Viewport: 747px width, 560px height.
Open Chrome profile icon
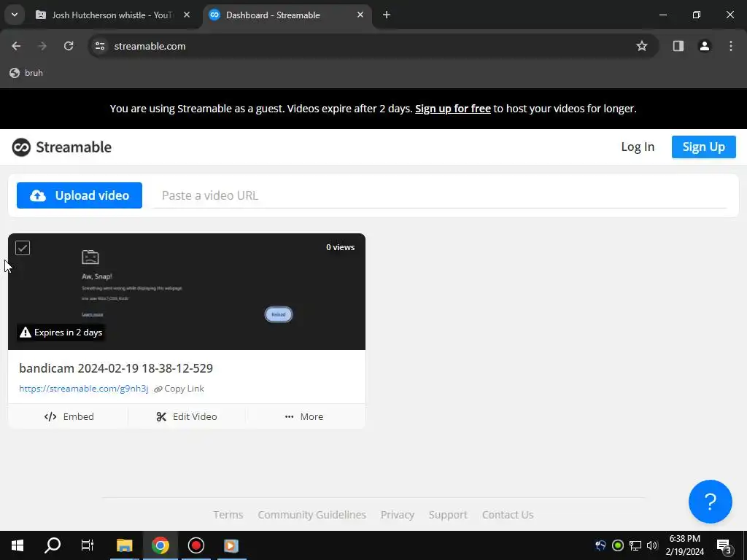point(705,46)
